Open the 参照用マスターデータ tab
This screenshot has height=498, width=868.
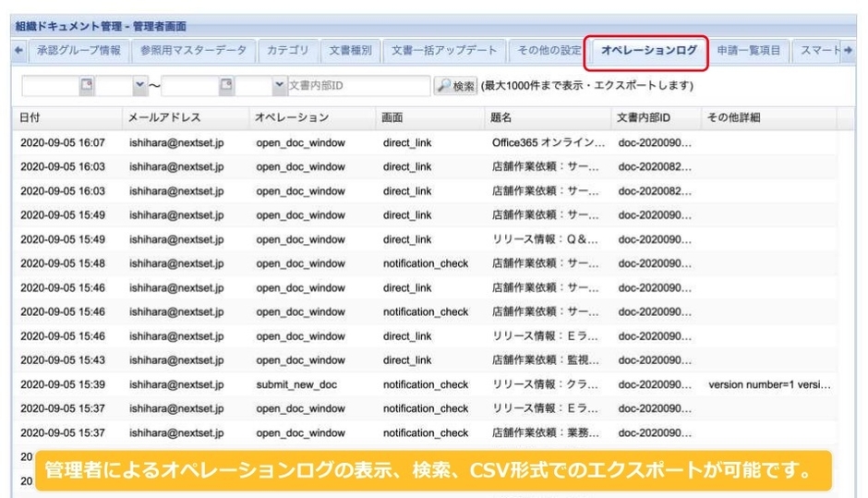[193, 51]
